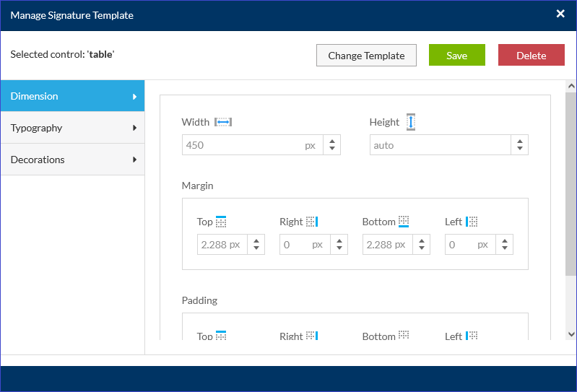Save the signature template
Image resolution: width=577 pixels, height=392 pixels.
tap(456, 56)
